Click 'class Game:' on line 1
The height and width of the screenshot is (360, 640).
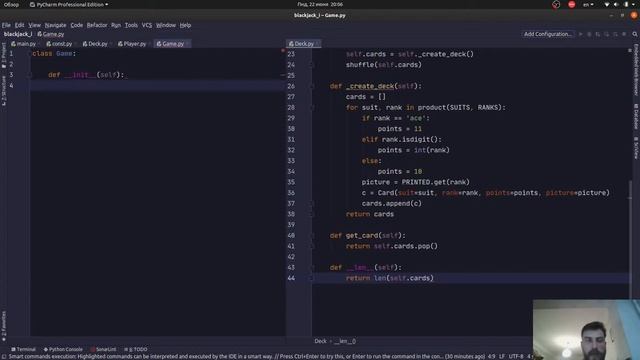[x=54, y=54]
